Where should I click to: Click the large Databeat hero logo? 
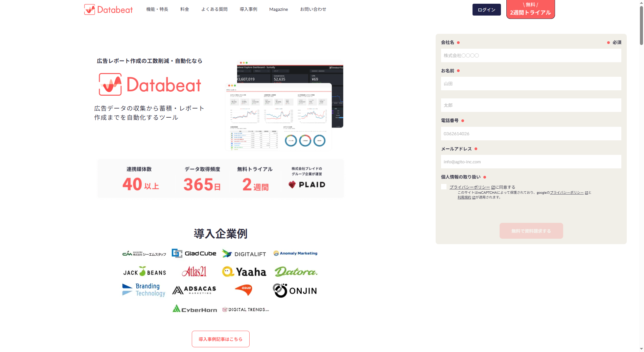[x=150, y=85]
